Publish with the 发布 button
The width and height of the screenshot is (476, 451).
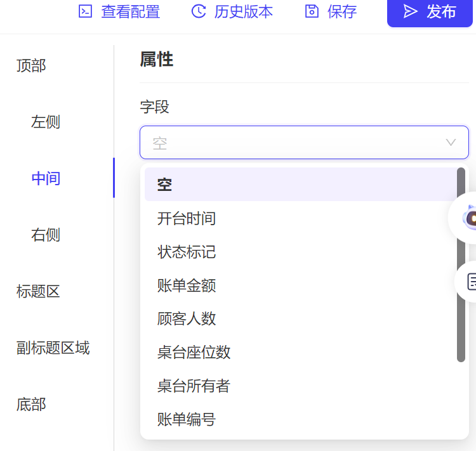(x=430, y=12)
